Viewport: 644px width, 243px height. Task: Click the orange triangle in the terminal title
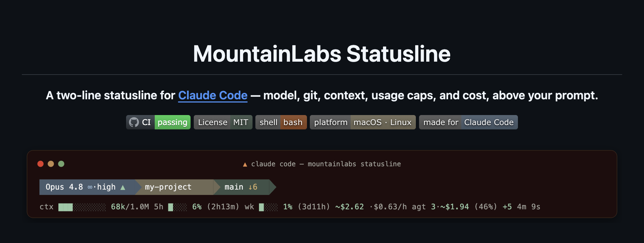coord(245,164)
